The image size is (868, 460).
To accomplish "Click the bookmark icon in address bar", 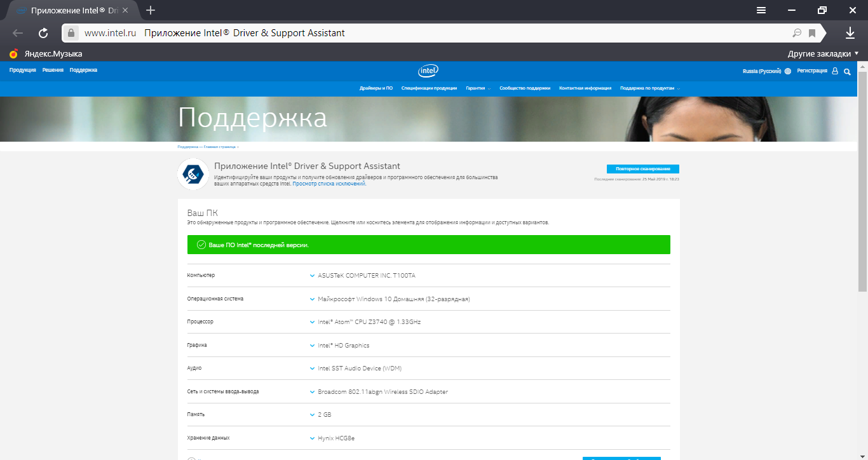I will 812,33.
